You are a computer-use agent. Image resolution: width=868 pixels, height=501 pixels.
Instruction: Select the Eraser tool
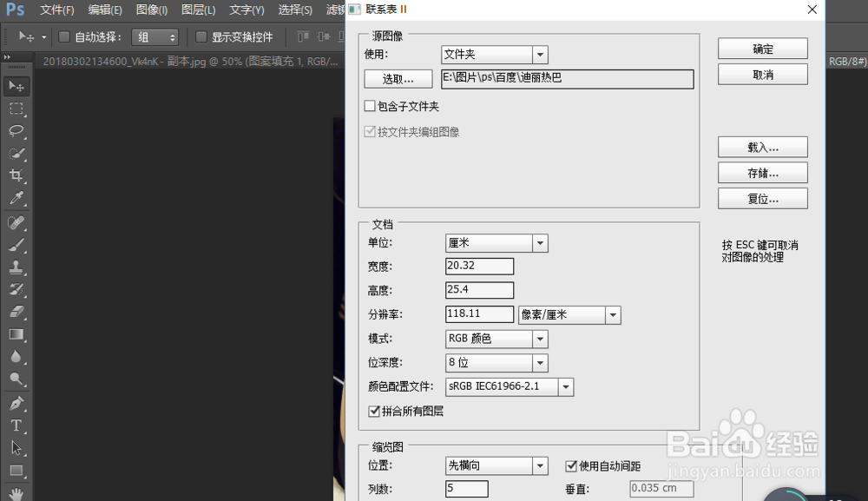pyautogui.click(x=16, y=312)
